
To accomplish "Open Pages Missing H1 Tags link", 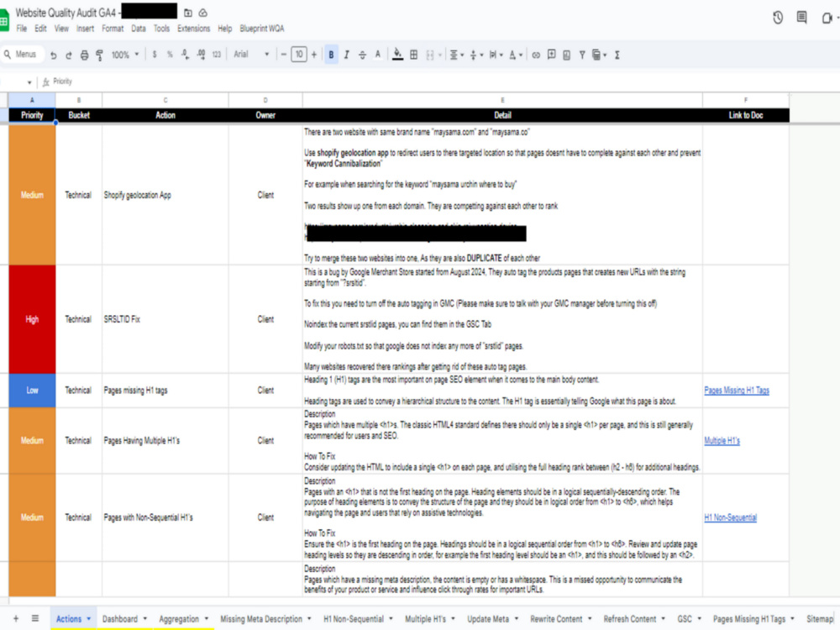I will 736,391.
